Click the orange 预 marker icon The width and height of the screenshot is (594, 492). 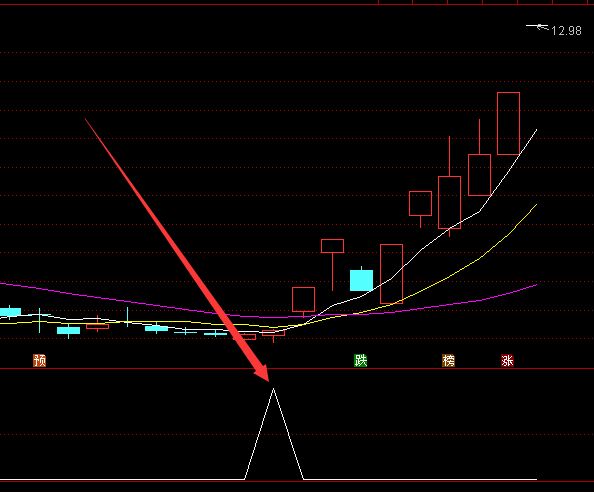click(40, 360)
